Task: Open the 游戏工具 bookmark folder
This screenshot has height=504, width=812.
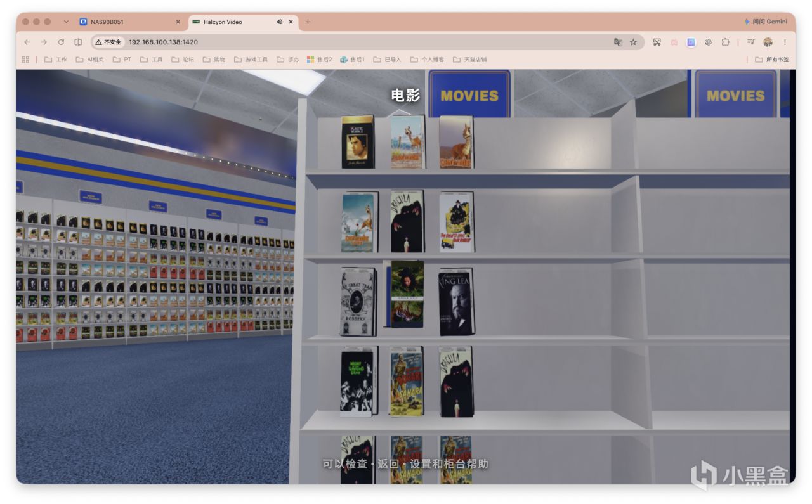Action: 251,60
